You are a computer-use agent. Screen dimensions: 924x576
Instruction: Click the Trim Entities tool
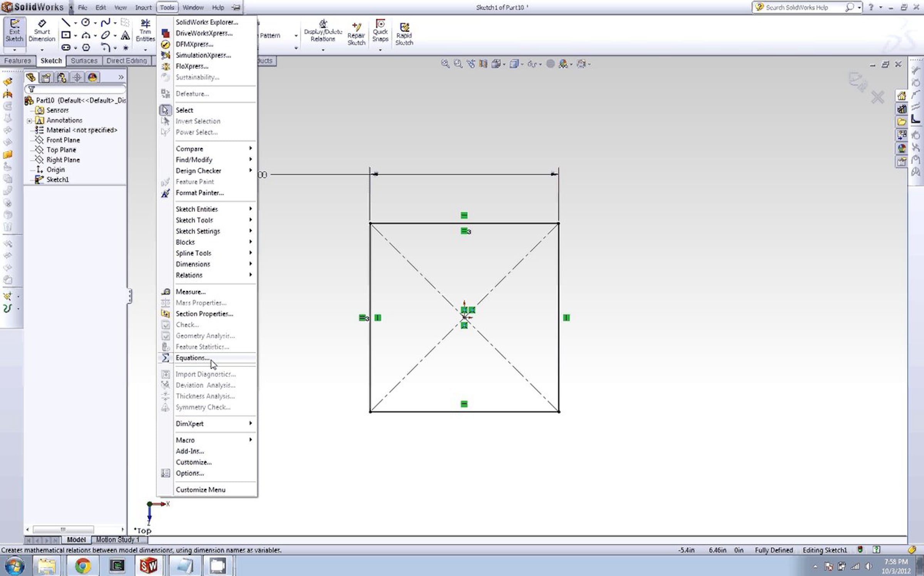tap(146, 30)
